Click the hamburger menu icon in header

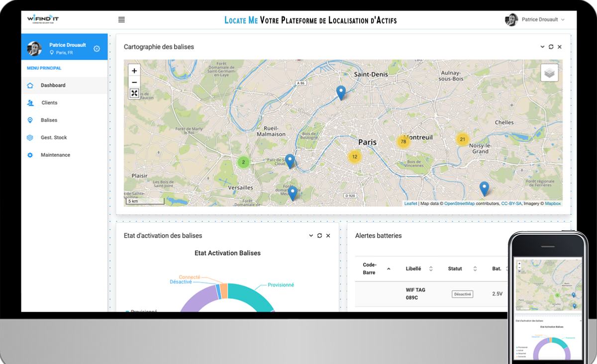(121, 20)
